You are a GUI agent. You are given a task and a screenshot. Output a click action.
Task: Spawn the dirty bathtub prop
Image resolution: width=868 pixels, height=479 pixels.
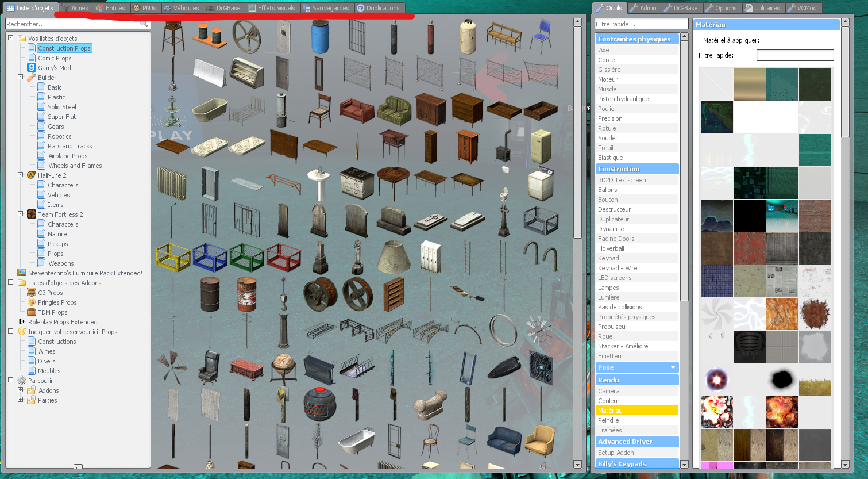tap(210, 110)
